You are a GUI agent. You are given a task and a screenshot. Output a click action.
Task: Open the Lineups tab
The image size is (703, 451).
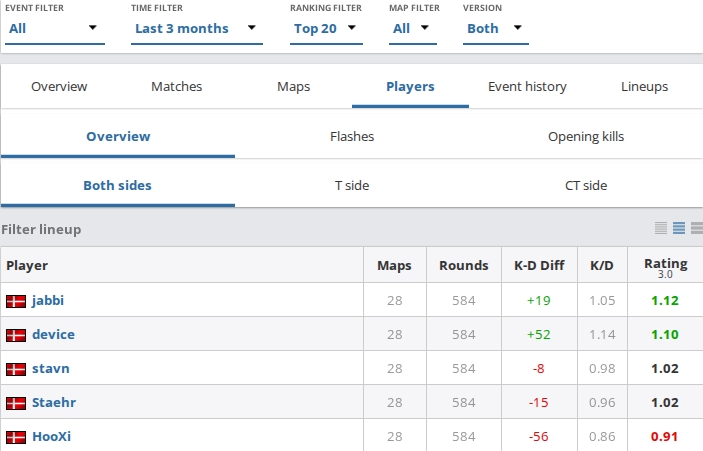644,87
